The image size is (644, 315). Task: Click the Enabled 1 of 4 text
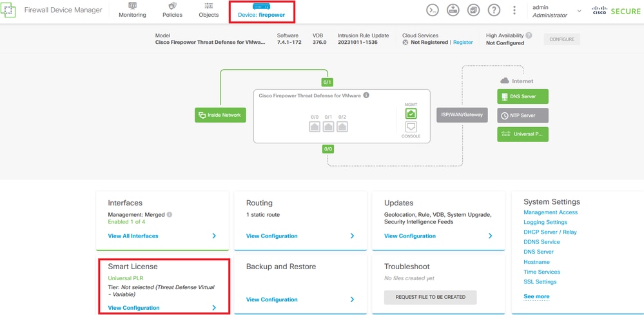pos(126,221)
